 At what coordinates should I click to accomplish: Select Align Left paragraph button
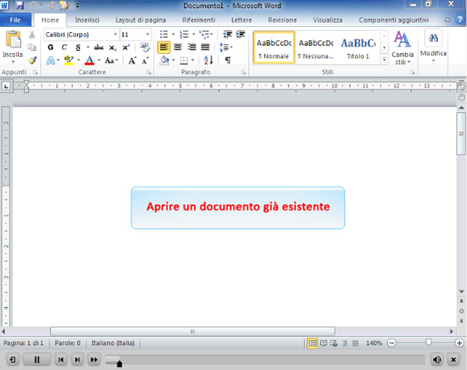tap(164, 47)
